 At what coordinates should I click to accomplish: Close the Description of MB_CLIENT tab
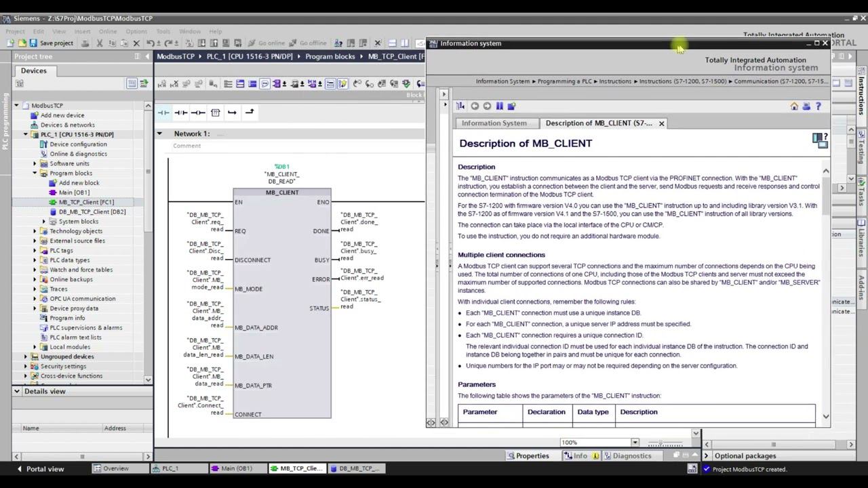pos(661,123)
